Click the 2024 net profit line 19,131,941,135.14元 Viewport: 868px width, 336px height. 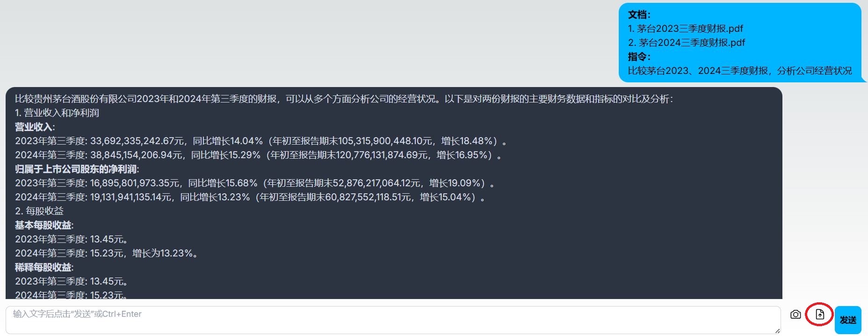click(250, 197)
